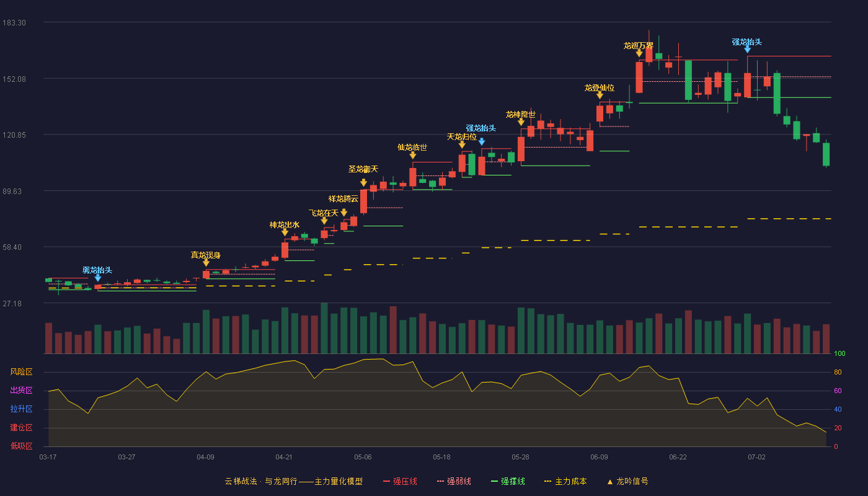
Task: Hide the 强撑线 series via legend
Action: pyautogui.click(x=508, y=481)
